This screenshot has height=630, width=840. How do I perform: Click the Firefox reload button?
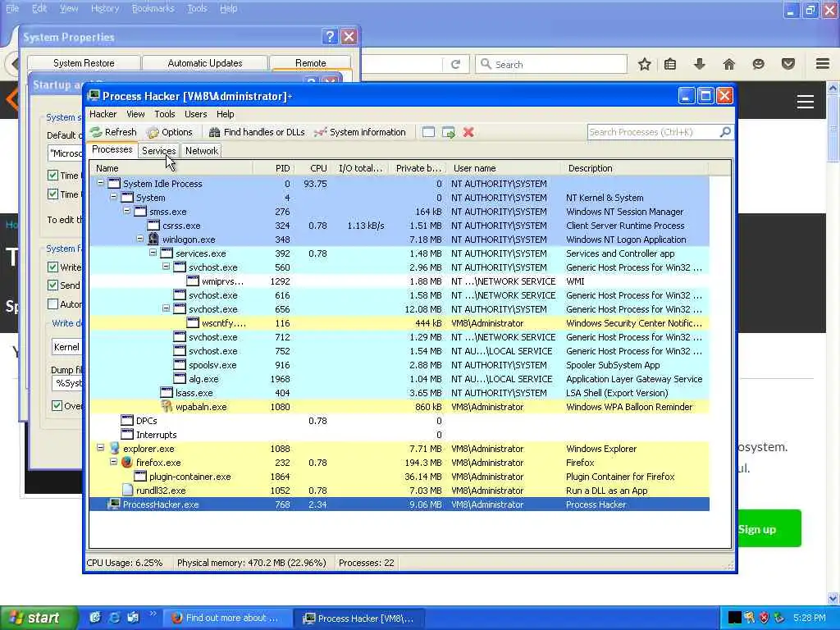[456, 64]
